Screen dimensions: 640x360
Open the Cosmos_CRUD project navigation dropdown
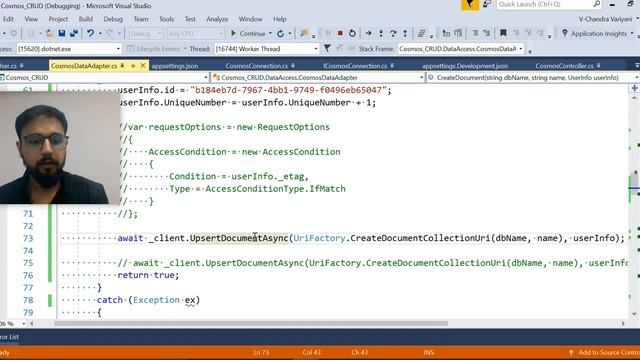tap(206, 78)
